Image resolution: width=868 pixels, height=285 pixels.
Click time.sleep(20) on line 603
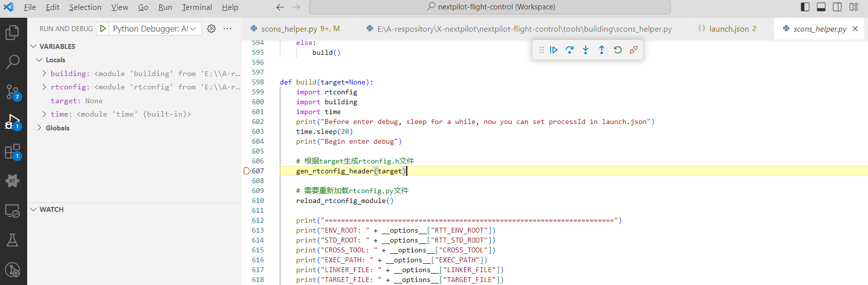[x=324, y=131]
